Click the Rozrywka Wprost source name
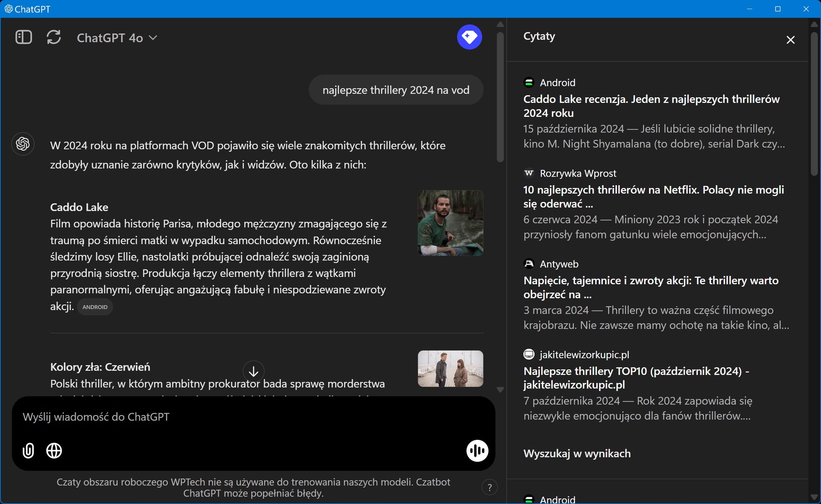Screen dimensions: 821x504 click(x=578, y=173)
